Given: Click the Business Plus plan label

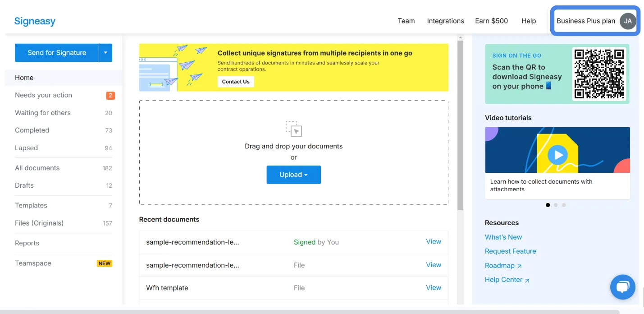Looking at the screenshot, I should tap(585, 21).
